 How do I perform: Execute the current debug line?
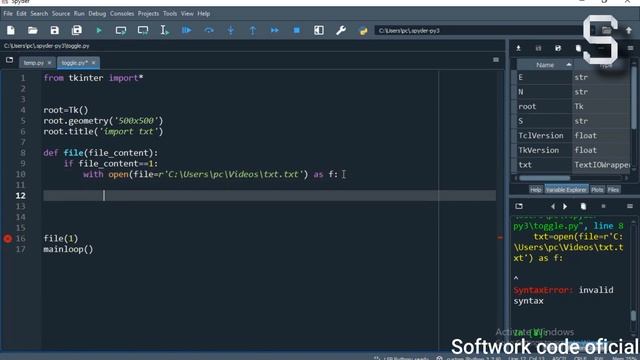tap(209, 30)
